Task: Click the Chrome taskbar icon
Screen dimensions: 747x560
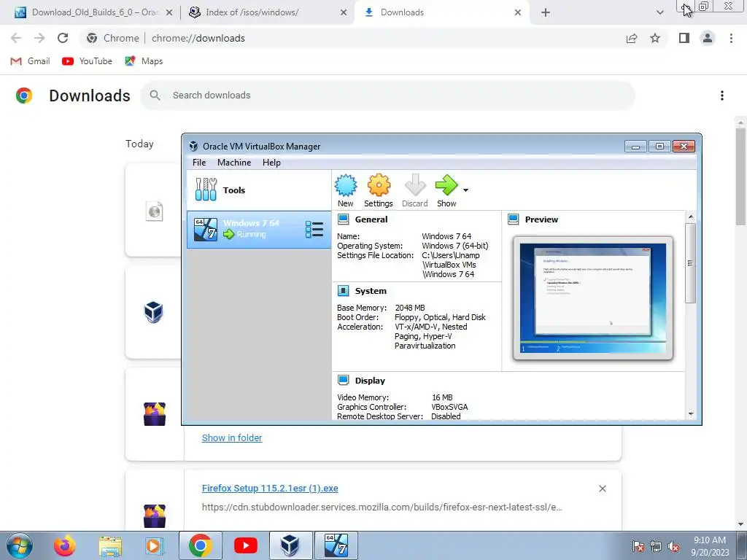Action: [x=201, y=545]
